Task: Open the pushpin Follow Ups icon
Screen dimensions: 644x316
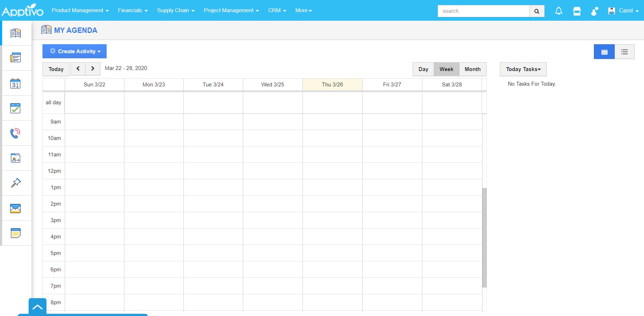Action: tap(15, 183)
